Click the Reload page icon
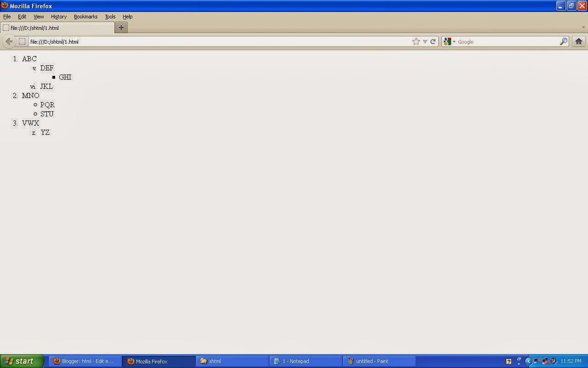This screenshot has width=588, height=368. pyautogui.click(x=433, y=41)
